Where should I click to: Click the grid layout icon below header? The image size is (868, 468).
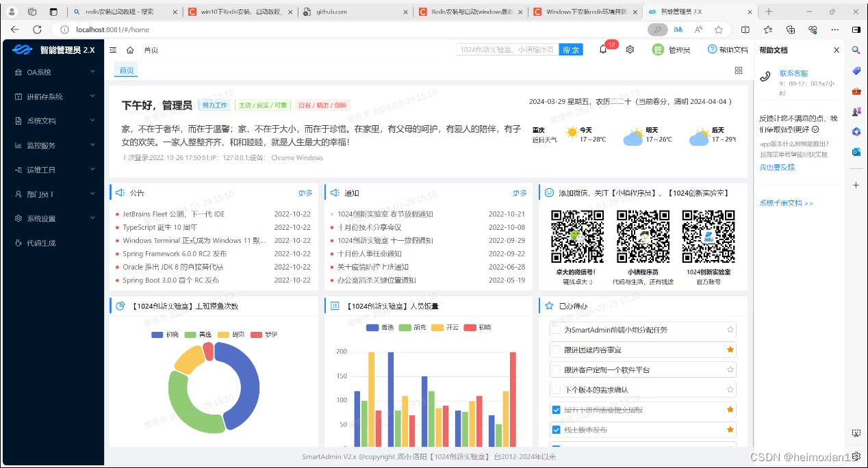click(x=739, y=70)
